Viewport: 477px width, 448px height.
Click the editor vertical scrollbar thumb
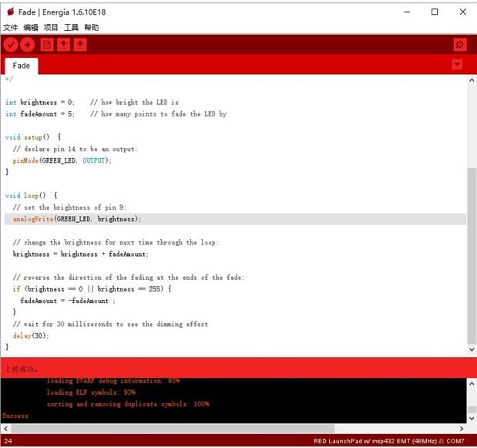click(x=472, y=256)
